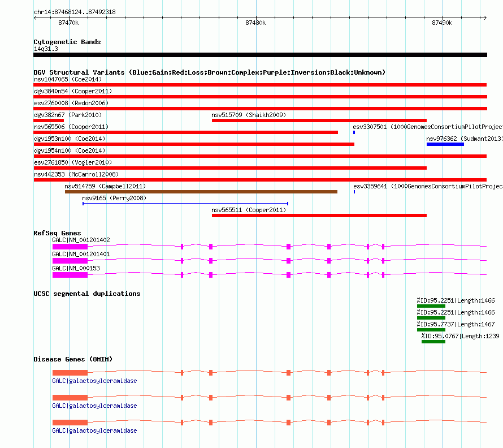Click variant label dgv1954n100 (Coe2014)
Viewport: 503px width, 448px height.
click(70, 150)
